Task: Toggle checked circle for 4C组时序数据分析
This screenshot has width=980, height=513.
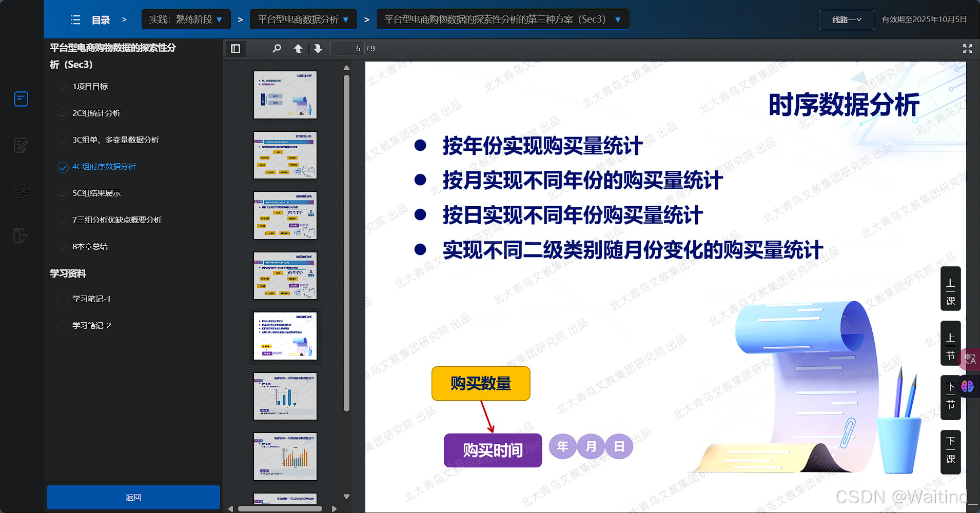Action: pyautogui.click(x=63, y=167)
